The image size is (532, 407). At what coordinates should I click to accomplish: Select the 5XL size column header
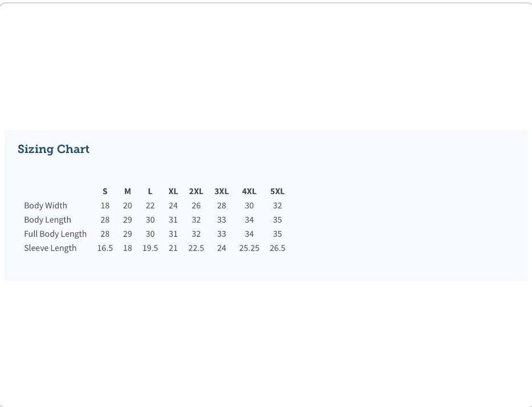pyautogui.click(x=277, y=191)
